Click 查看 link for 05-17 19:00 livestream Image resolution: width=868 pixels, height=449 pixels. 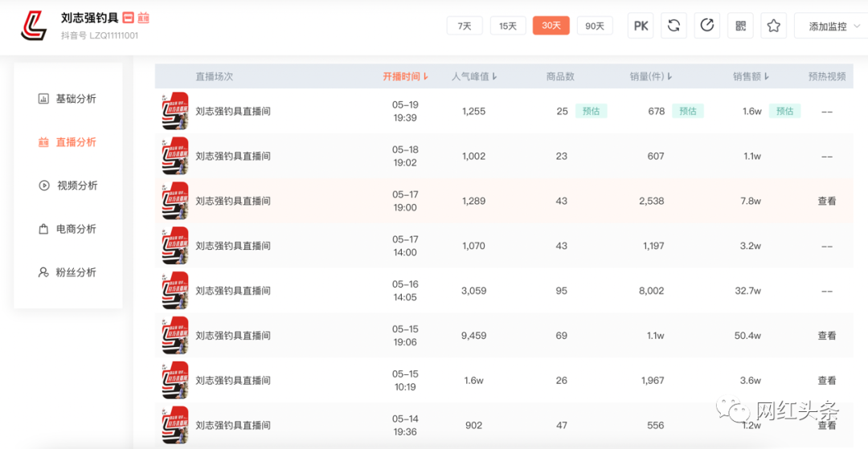[x=826, y=201]
